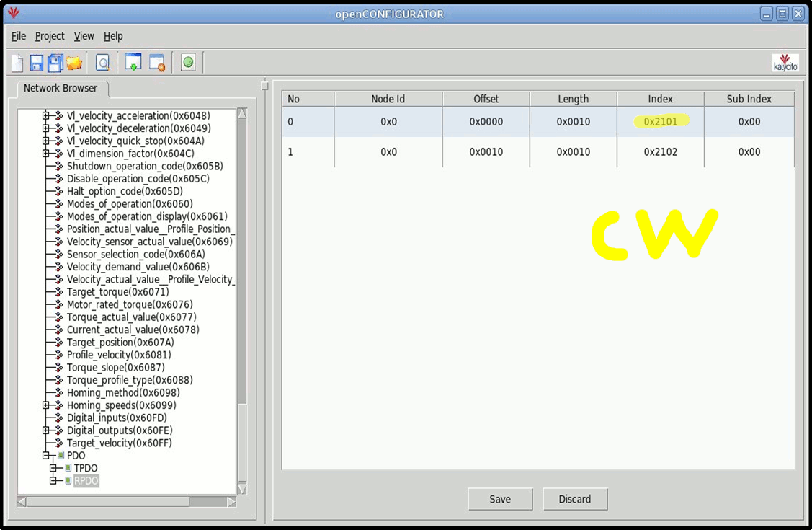The width and height of the screenshot is (812, 530).
Task: Create a new project with the blank page icon
Action: coord(17,63)
